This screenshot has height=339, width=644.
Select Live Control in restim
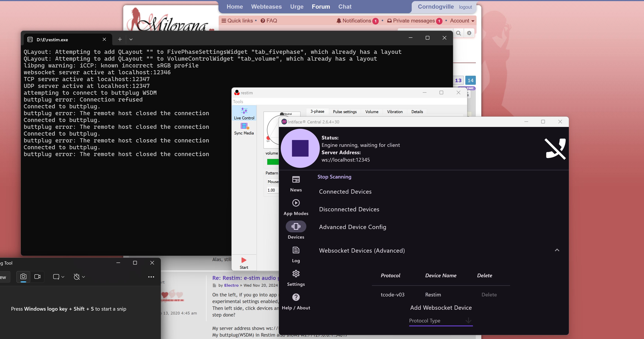click(244, 113)
